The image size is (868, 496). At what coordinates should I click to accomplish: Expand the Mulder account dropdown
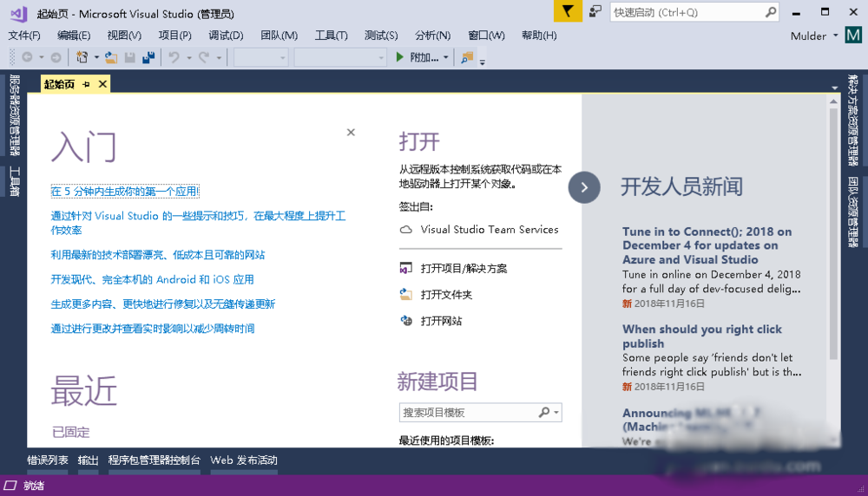pyautogui.click(x=835, y=36)
